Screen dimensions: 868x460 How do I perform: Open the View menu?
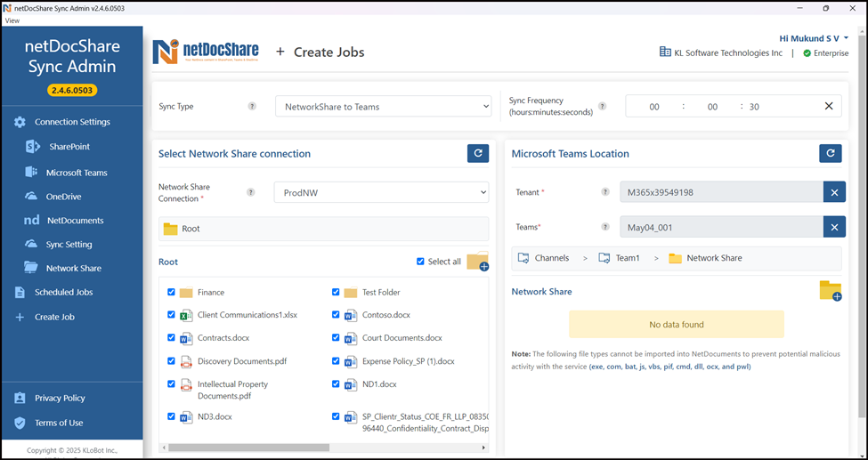pos(12,20)
